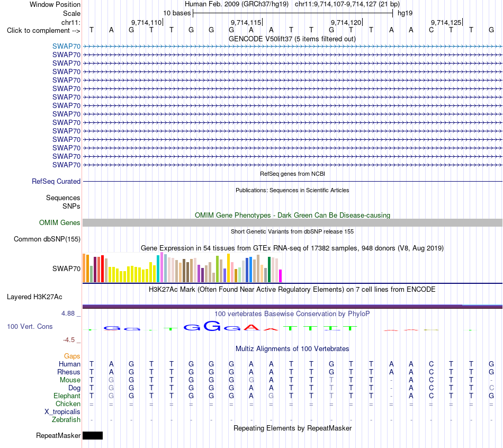Click the 4.88 PhyloP upper scale value
Screen dimensions: 503x448
(x=68, y=313)
